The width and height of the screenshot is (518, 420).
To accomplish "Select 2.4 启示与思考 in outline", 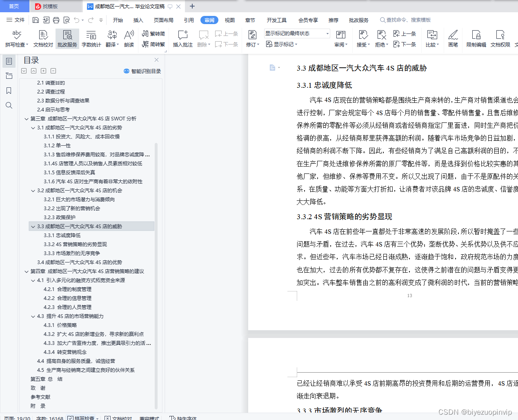I will (x=53, y=110).
